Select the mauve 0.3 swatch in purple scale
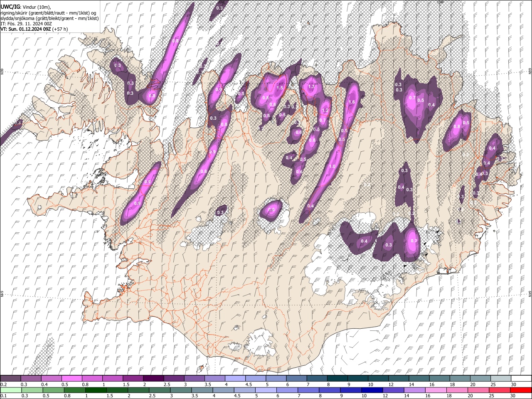Image resolution: width=532 pixels, height=399 pixels. (x=31, y=378)
